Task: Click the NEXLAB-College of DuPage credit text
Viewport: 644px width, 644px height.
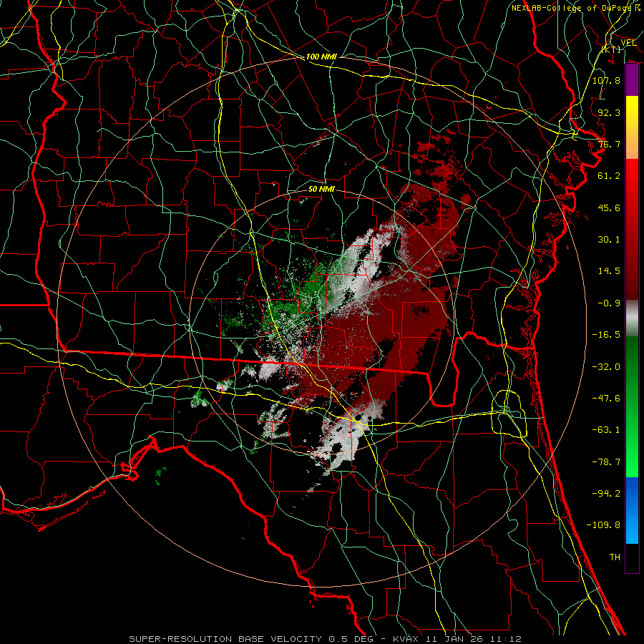Action: point(576,8)
